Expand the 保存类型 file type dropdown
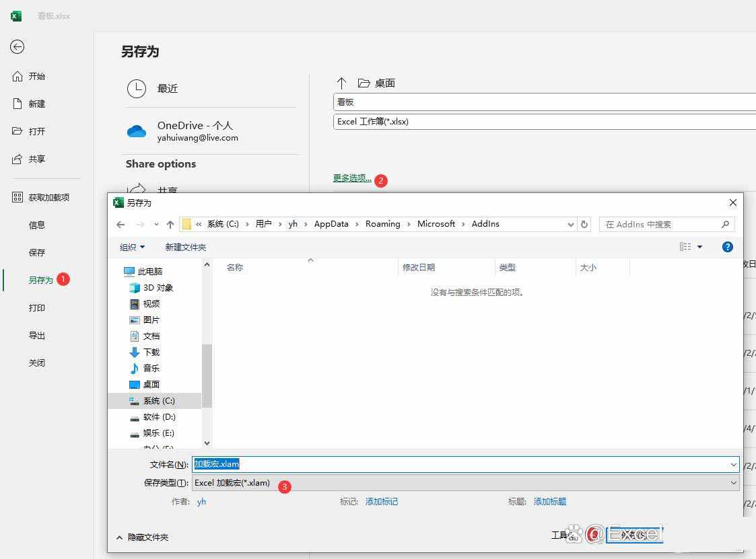The image size is (756, 559). [733, 483]
